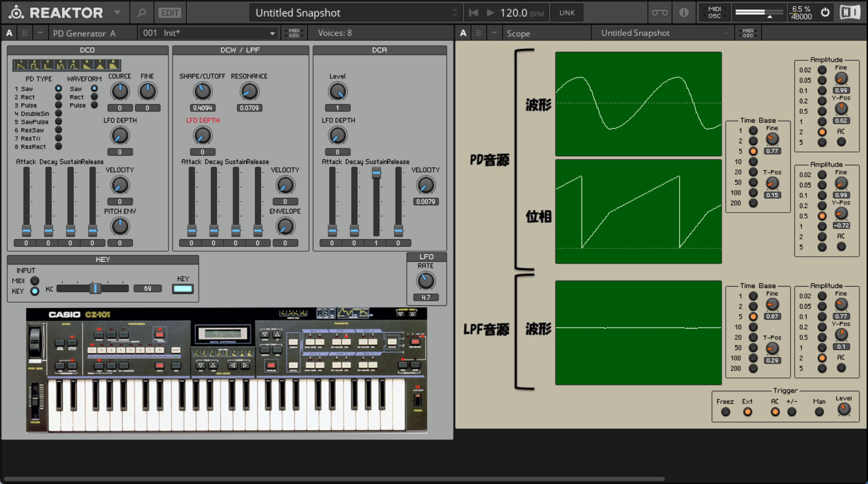868x484 pixels.
Task: Click the PD Generator MIDI OSC icon
Action: 293,33
